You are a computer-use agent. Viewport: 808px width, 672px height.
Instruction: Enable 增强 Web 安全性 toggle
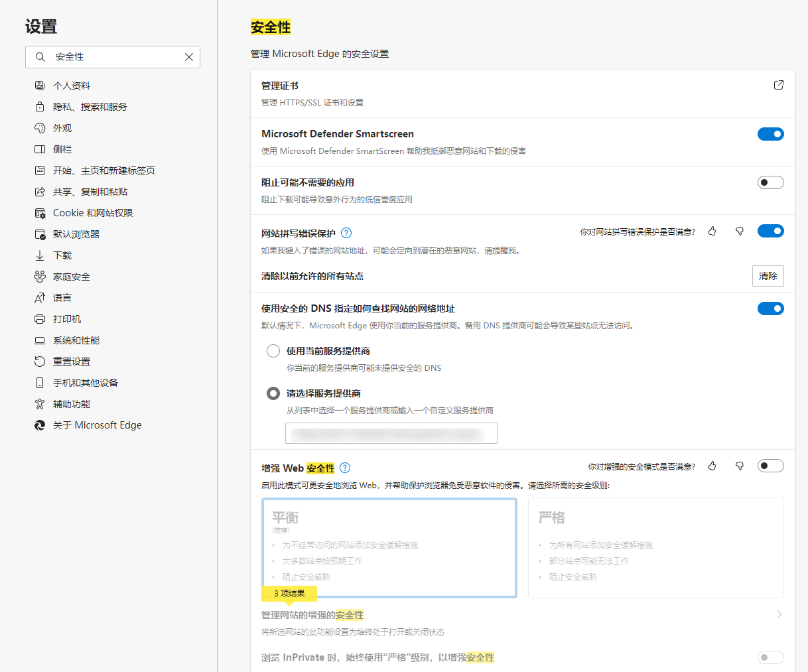(771, 466)
